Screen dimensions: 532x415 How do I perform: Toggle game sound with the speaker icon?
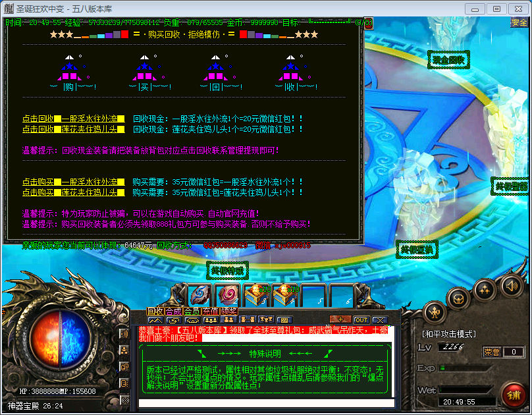coord(512,286)
